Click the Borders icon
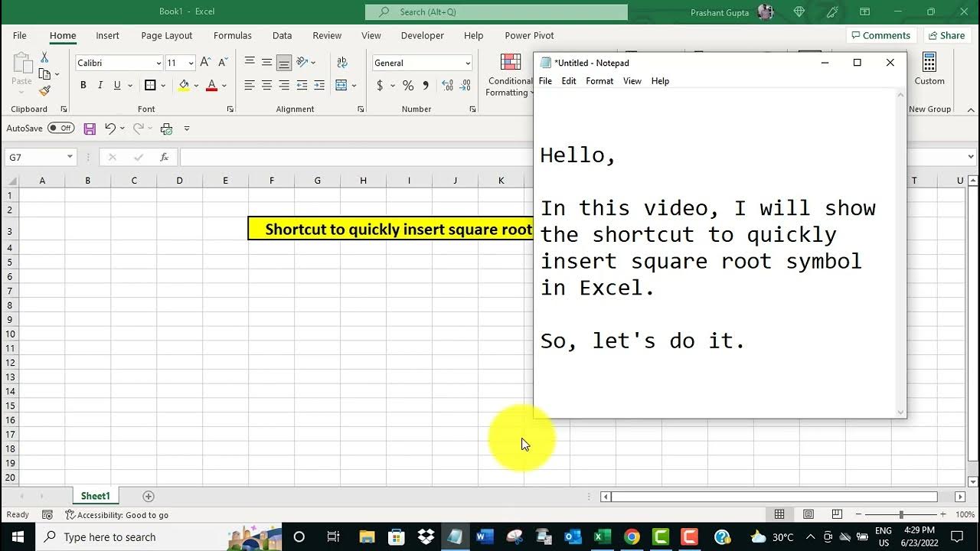This screenshot has width=980, height=551. [x=150, y=86]
